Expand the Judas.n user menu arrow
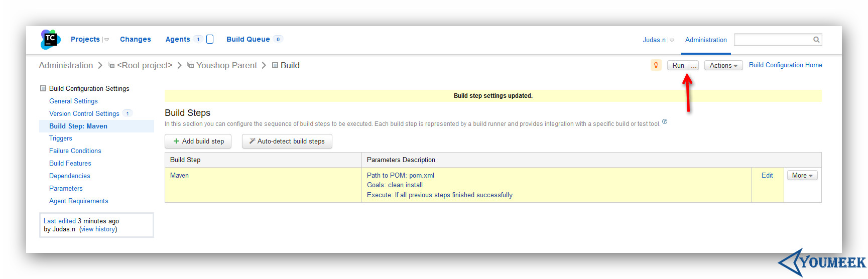 click(x=672, y=40)
